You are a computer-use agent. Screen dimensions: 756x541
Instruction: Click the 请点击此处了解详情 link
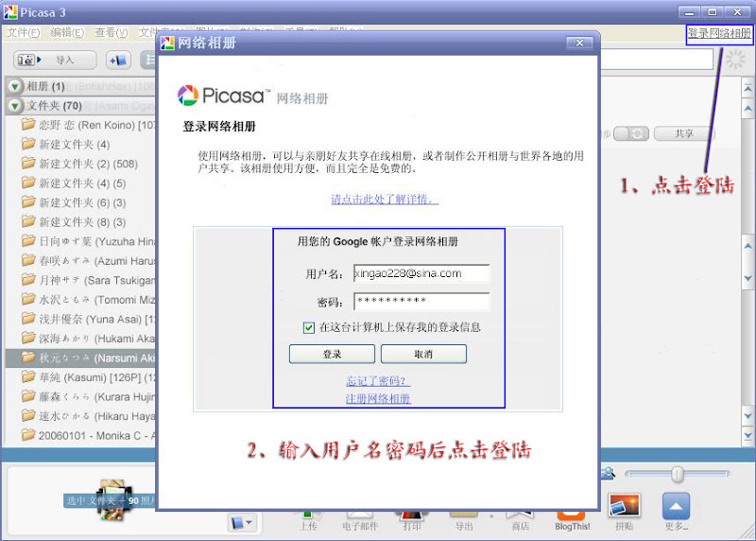click(x=385, y=199)
